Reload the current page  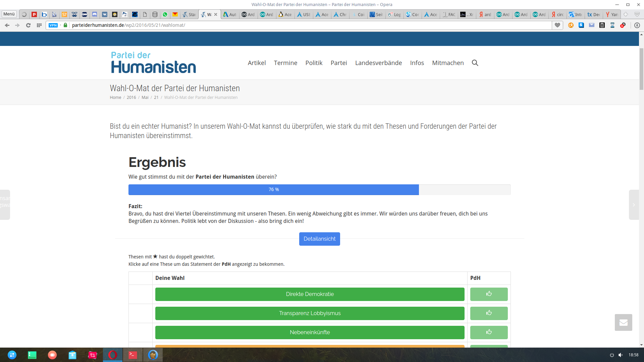(28, 25)
